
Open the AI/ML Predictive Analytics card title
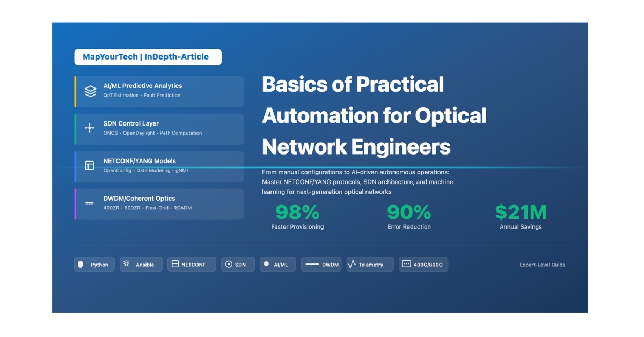tap(143, 86)
